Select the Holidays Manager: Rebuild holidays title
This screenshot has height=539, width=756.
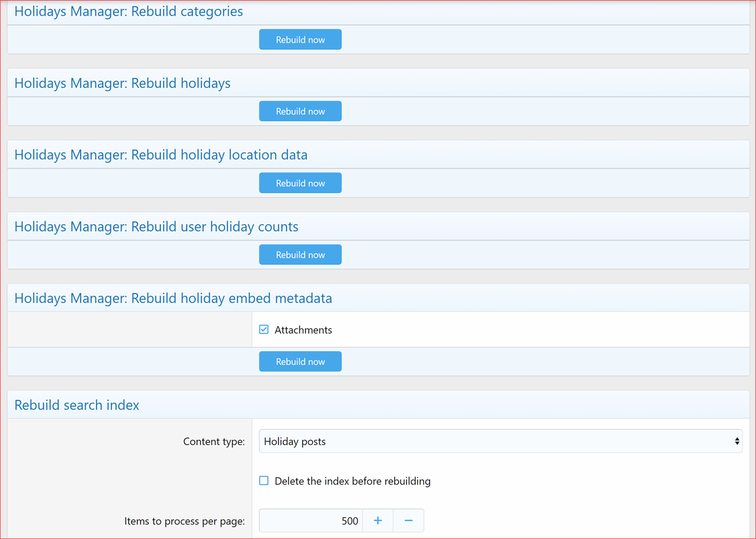(x=123, y=83)
